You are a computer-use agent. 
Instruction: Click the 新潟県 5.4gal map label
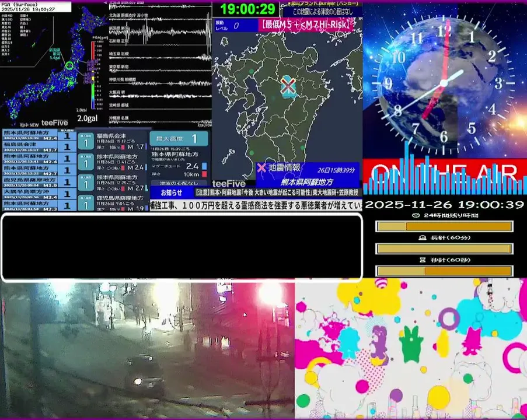(55, 54)
